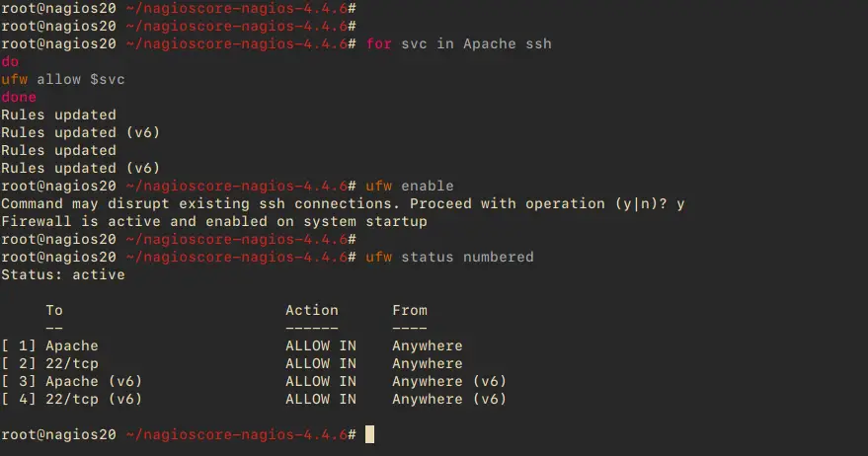Click the 'From' column header
The height and width of the screenshot is (456, 868).
point(410,310)
